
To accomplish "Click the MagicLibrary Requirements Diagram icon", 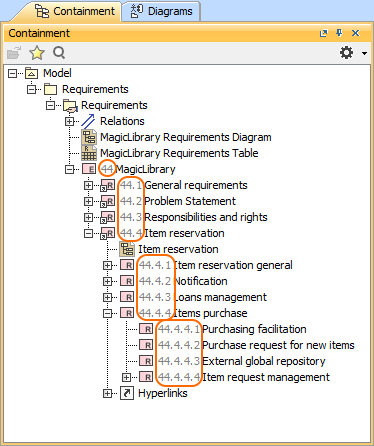I will point(89,137).
